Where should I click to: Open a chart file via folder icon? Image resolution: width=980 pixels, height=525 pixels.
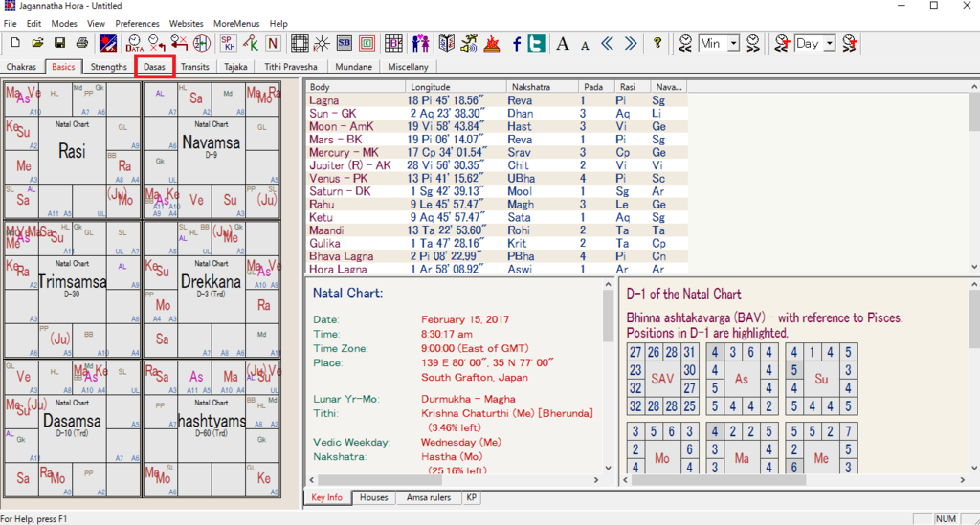37,43
